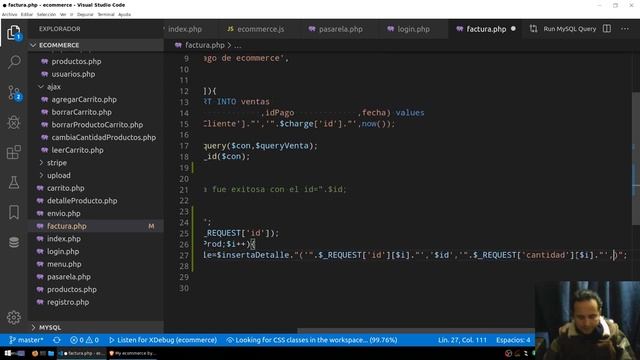640x360 pixels.
Task: Click the editor horizontal scrollbar thumb
Action: pos(416,331)
